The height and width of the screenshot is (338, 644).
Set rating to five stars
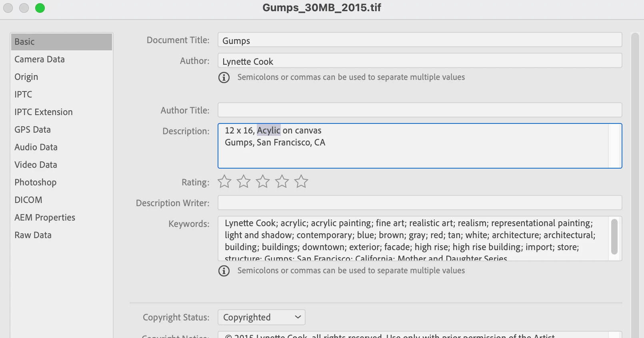click(301, 182)
